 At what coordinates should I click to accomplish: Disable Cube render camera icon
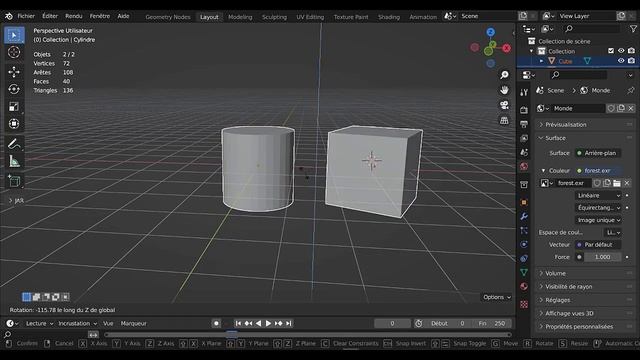click(631, 60)
